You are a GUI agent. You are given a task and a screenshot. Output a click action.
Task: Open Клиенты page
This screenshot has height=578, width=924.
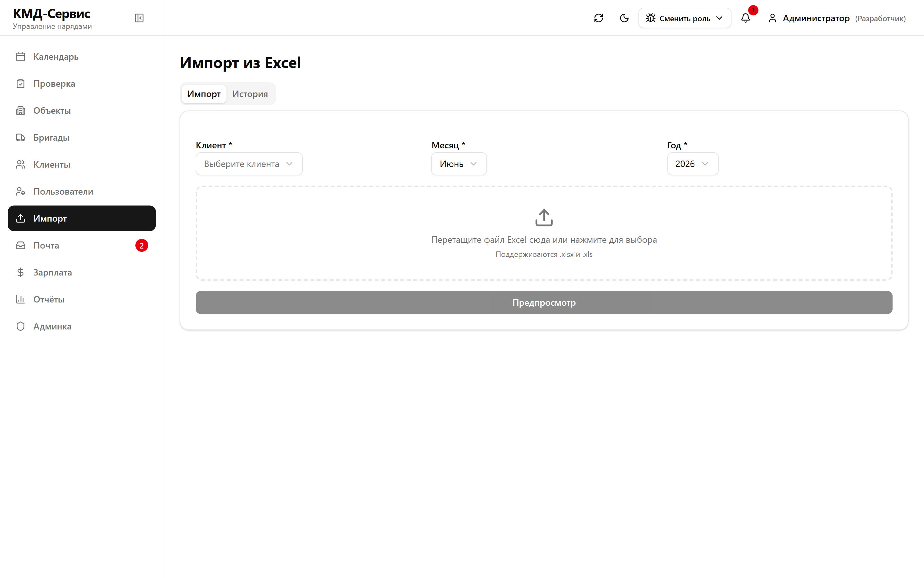click(x=82, y=164)
